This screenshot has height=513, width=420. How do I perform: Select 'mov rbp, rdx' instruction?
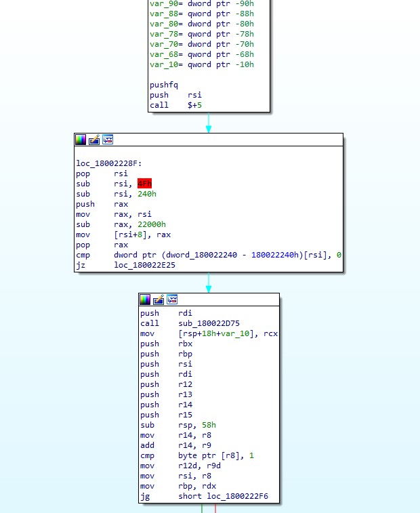(x=178, y=486)
